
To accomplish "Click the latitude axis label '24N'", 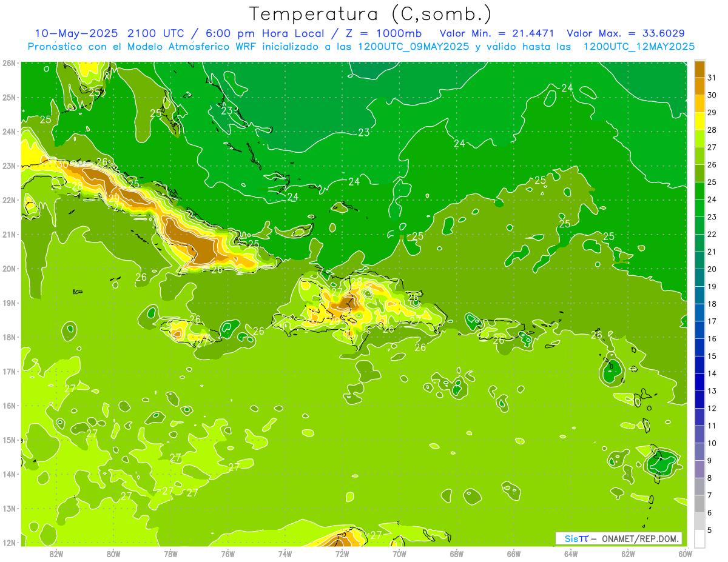I will [9, 131].
